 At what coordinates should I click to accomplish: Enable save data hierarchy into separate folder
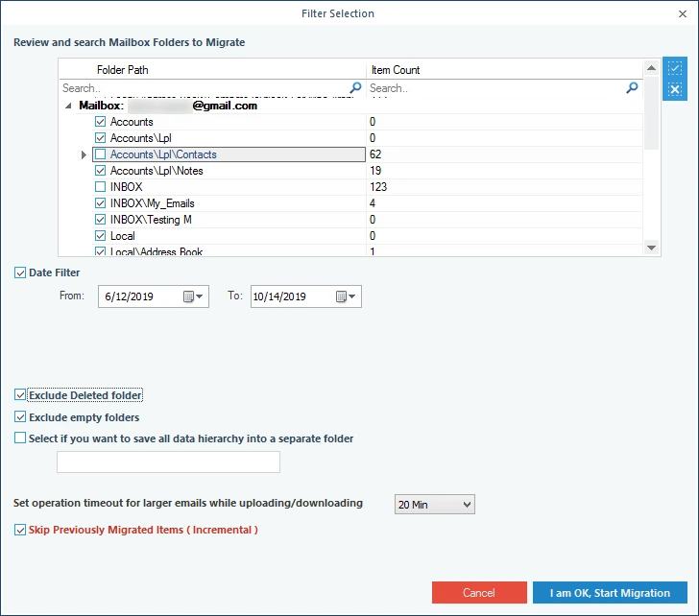point(20,438)
